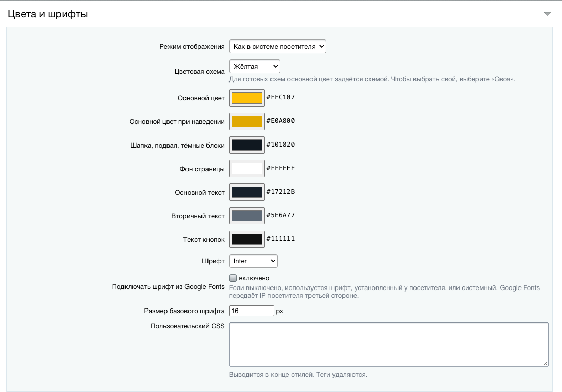The width and height of the screenshot is (562, 392).
Task: Click the включено checkbox label
Action: pos(254,278)
